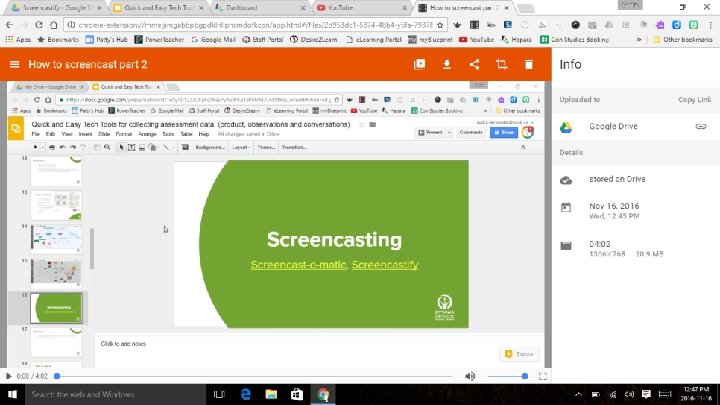Download the recording using the download icon
Viewport: 720px width, 405px height.
[446, 64]
